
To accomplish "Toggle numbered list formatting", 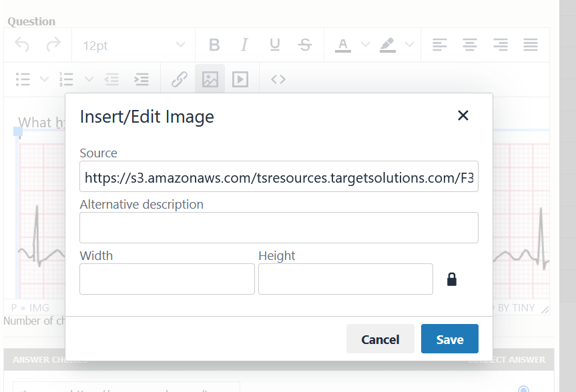I will 65,79.
